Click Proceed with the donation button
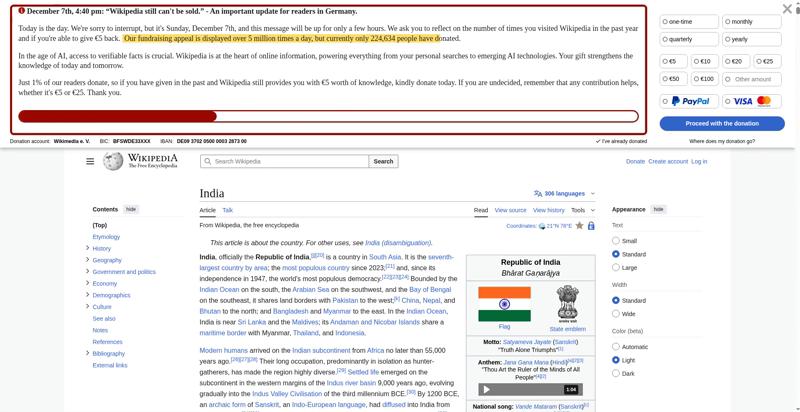Image resolution: width=800 pixels, height=412 pixels. (722, 123)
